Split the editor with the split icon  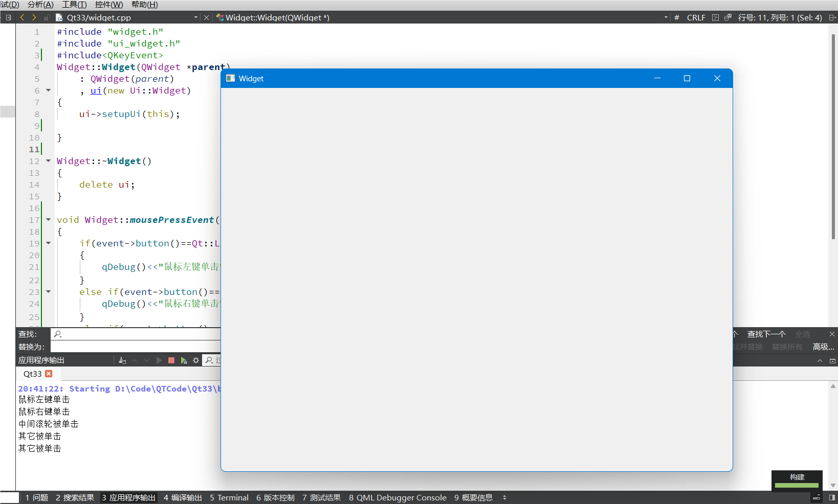click(x=832, y=17)
